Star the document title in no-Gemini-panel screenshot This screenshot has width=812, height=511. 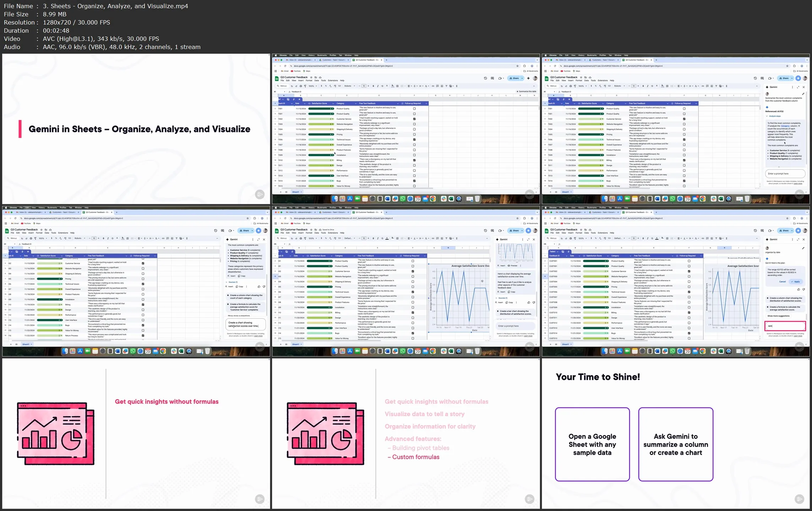[311, 77]
